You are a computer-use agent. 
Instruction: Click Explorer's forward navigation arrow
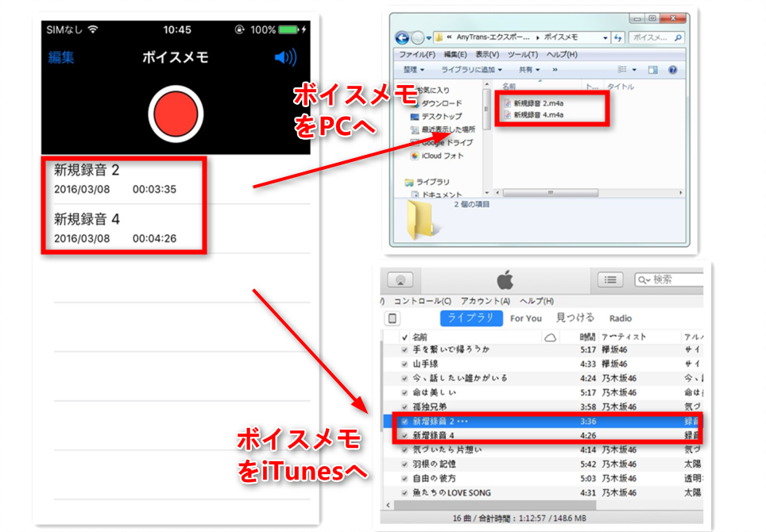click(418, 37)
